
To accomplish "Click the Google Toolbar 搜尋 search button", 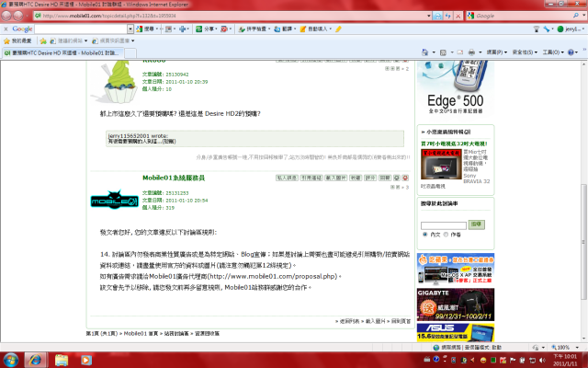I will click(144, 29).
